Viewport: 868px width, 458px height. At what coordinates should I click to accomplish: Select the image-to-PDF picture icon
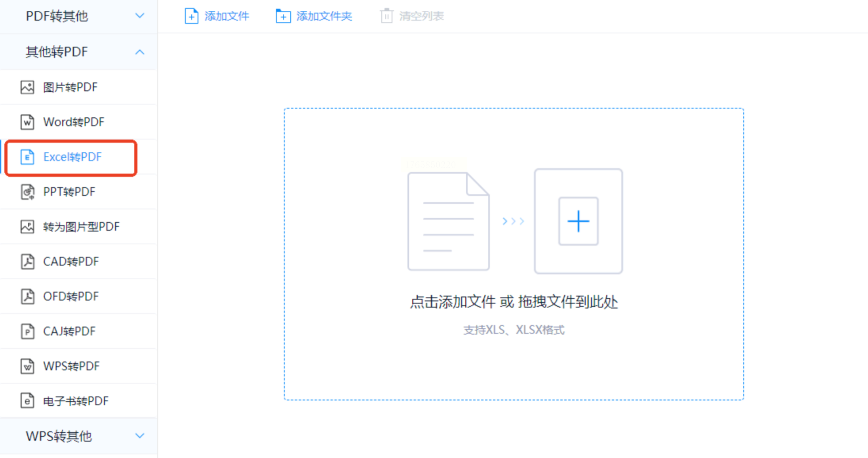pos(27,87)
